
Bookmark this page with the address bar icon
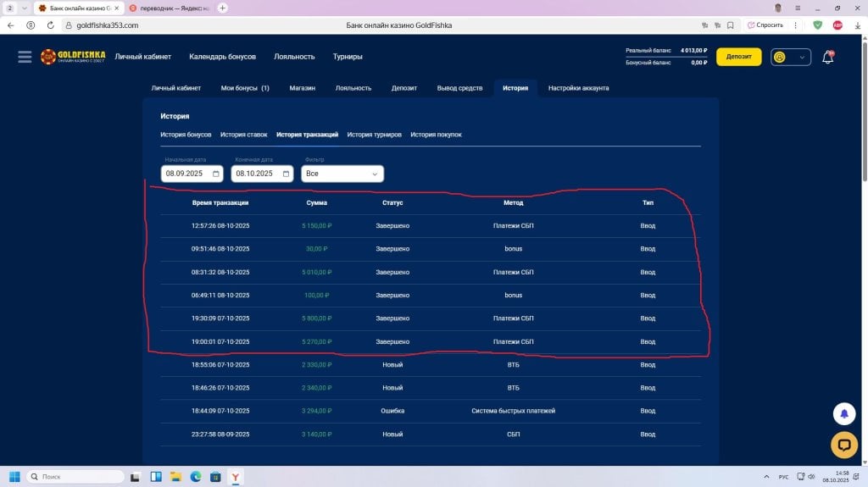point(730,25)
